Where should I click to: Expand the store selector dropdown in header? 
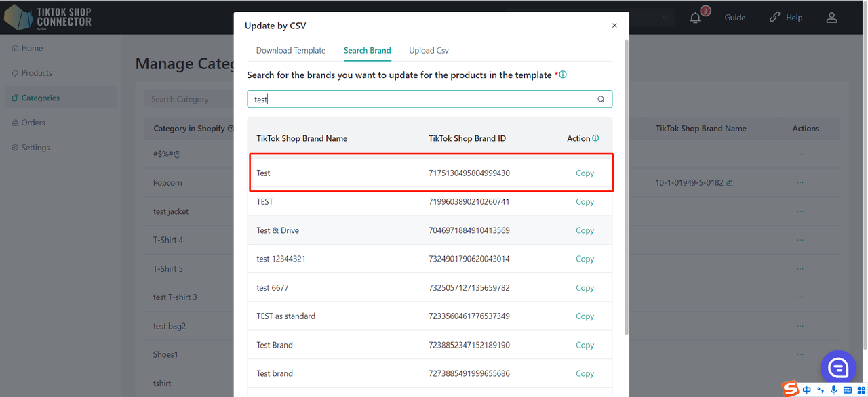(665, 18)
